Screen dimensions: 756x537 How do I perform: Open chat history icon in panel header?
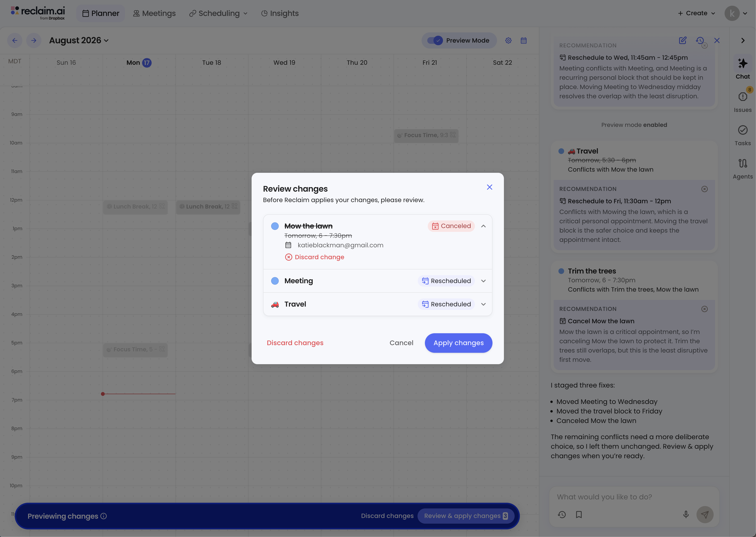(699, 40)
